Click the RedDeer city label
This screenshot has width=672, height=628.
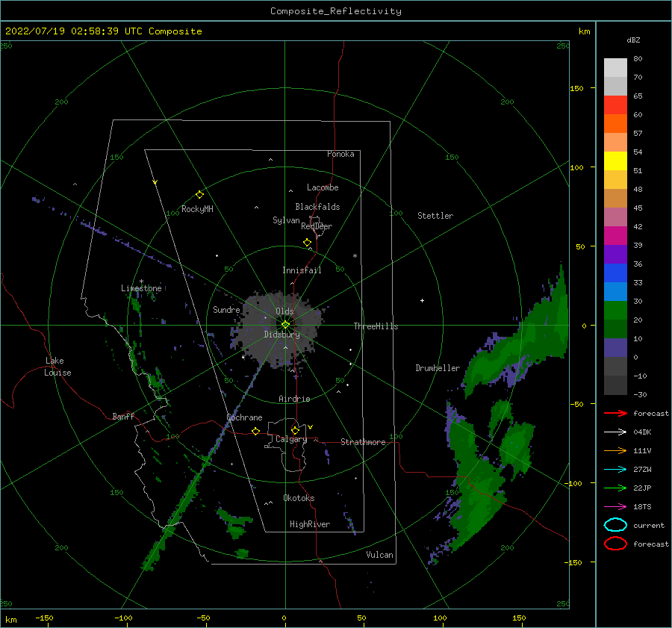(x=317, y=226)
